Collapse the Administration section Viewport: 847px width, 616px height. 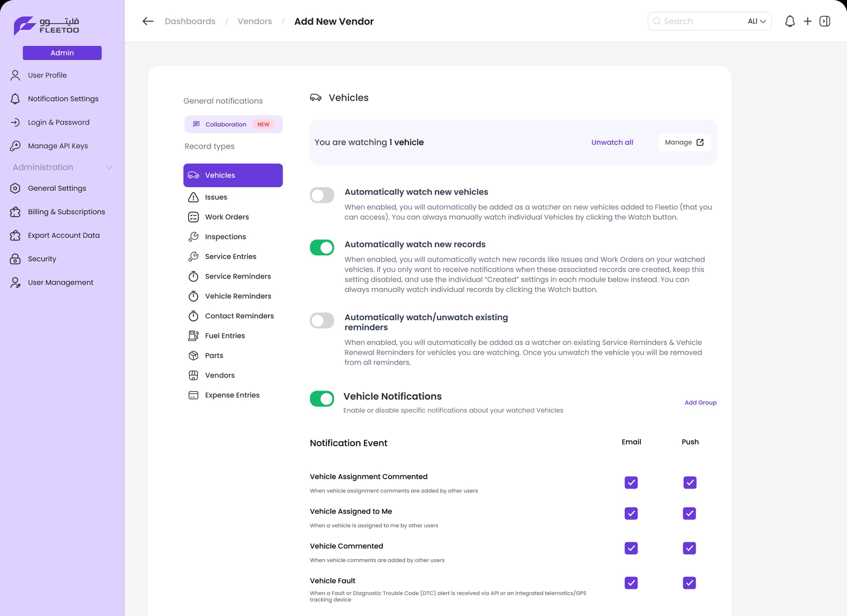[x=109, y=167]
